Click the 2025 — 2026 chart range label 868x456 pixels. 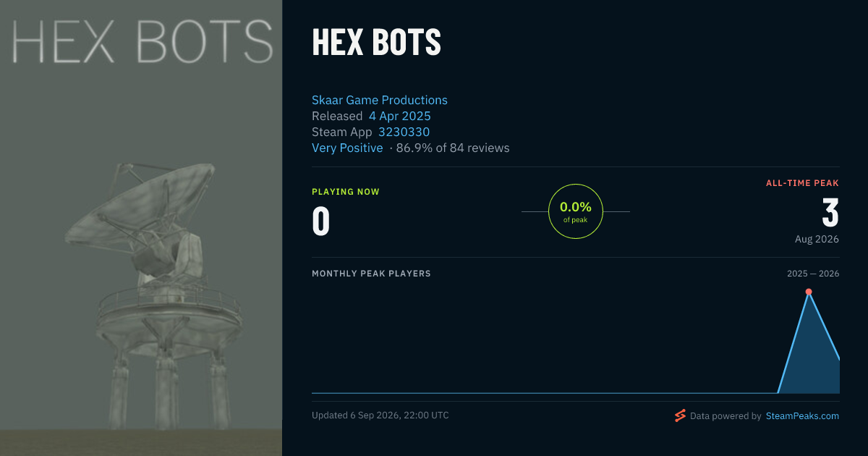coord(813,274)
